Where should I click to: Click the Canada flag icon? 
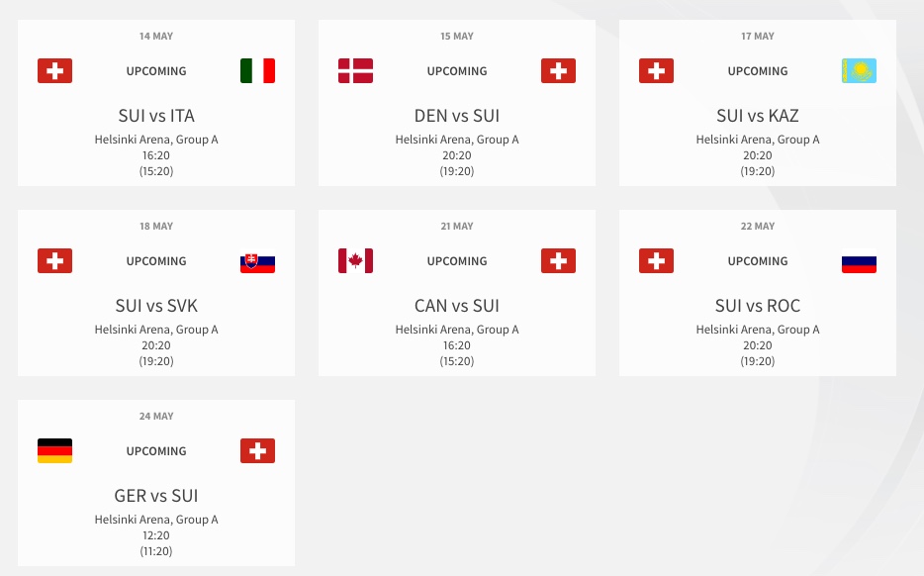(x=355, y=261)
